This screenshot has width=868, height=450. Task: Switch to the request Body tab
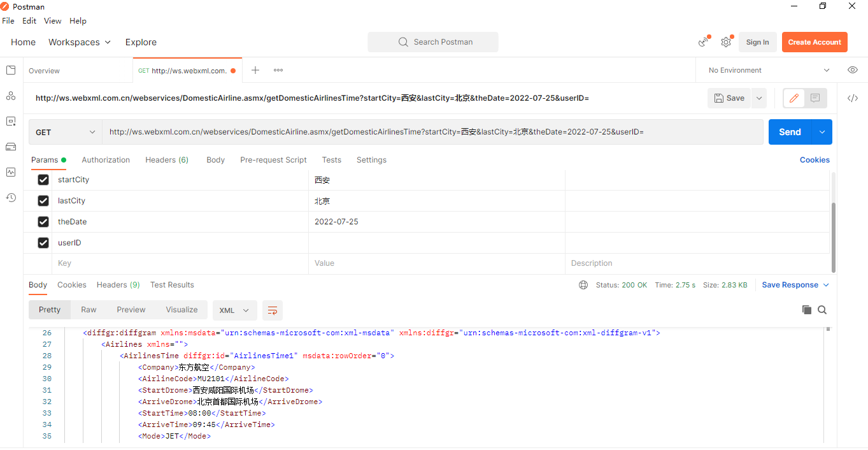216,160
